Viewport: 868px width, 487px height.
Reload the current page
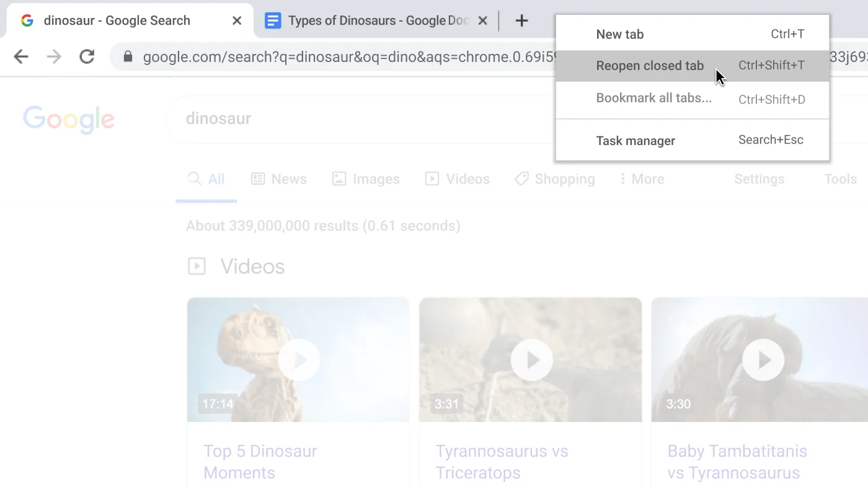[x=87, y=56]
